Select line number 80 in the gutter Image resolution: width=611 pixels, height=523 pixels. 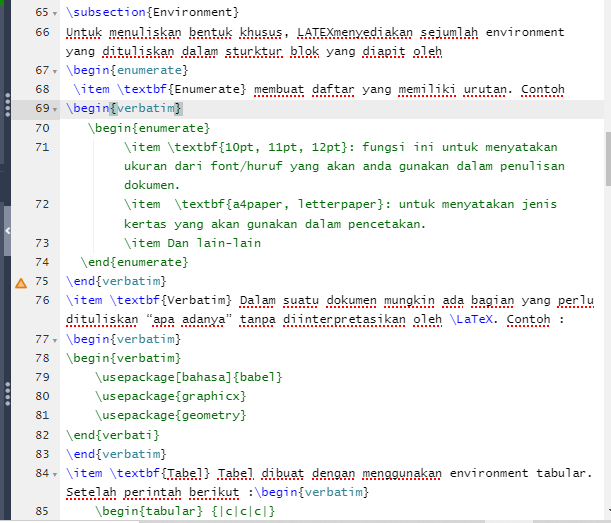42,396
